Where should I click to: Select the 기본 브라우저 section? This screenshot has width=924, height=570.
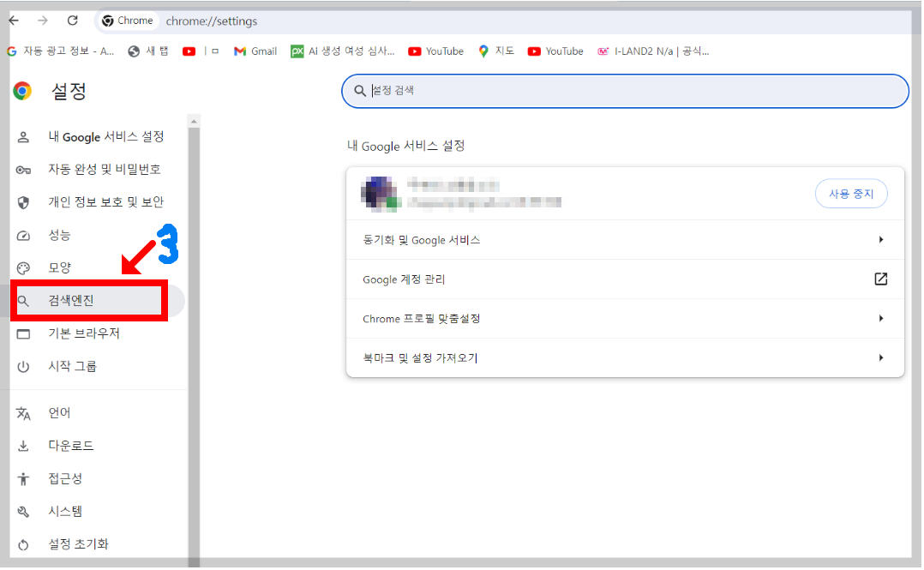pos(83,333)
